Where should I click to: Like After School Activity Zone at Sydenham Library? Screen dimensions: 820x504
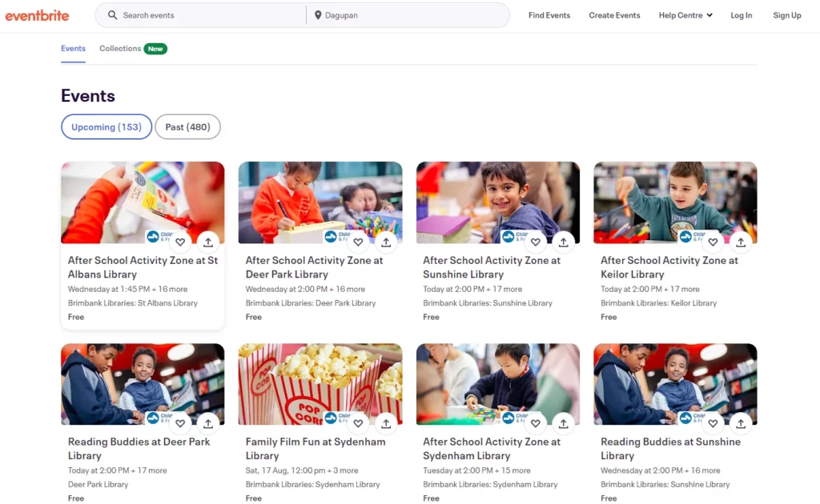pos(536,423)
